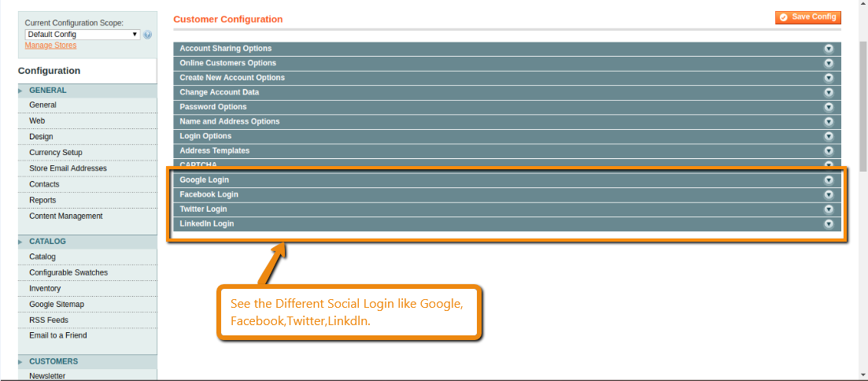Expand arrow icon on Twitter Login row
This screenshot has height=381, width=868.
pyautogui.click(x=829, y=209)
